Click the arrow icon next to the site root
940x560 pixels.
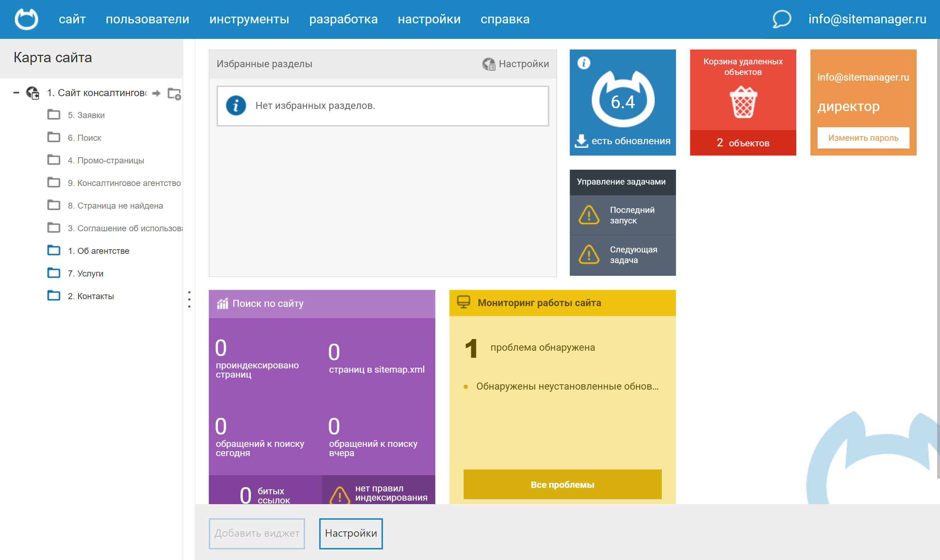pyautogui.click(x=156, y=93)
